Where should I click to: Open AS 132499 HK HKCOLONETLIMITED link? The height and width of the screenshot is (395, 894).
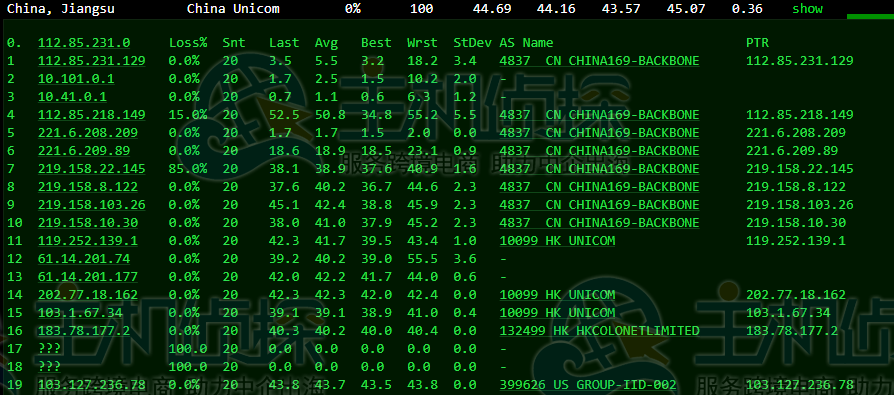[599, 331]
